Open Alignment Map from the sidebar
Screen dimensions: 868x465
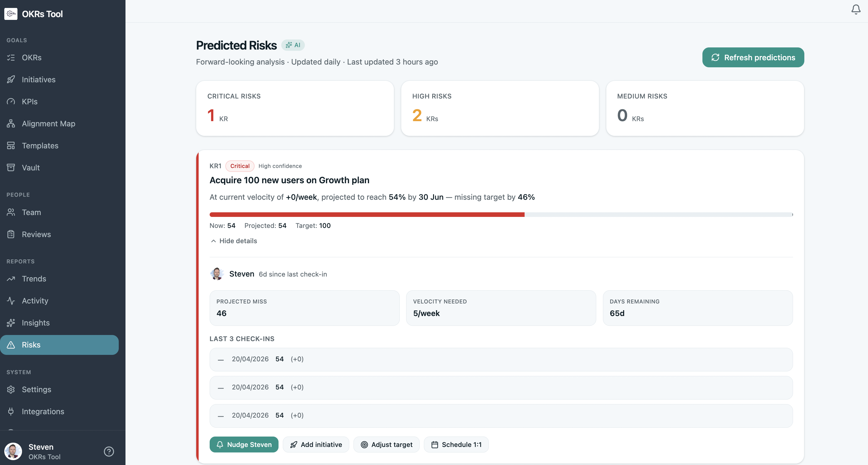pyautogui.click(x=49, y=124)
